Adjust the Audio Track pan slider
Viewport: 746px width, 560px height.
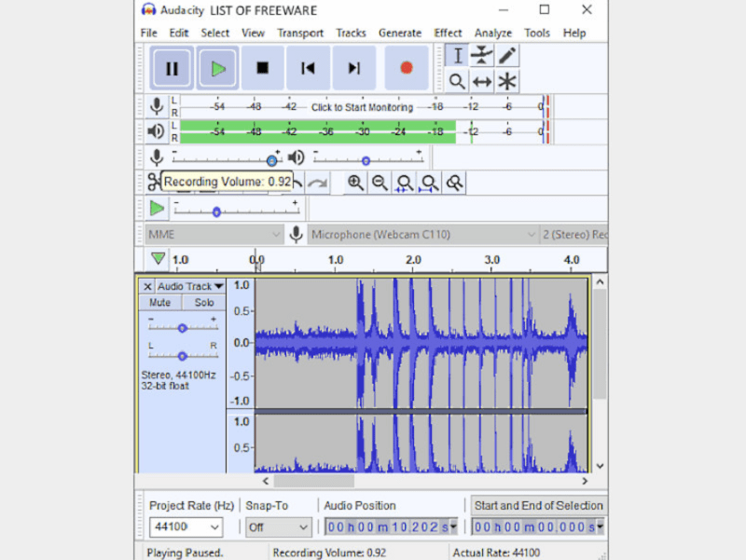pyautogui.click(x=183, y=355)
